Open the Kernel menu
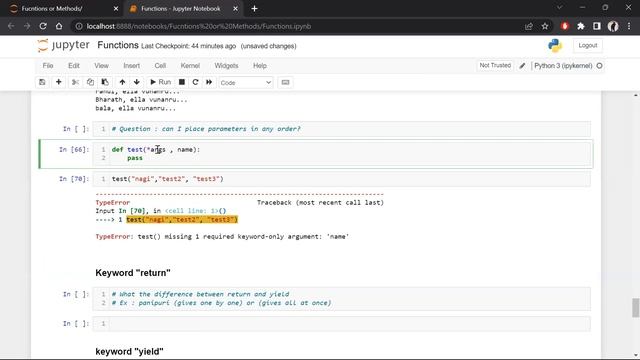The width and height of the screenshot is (640, 360). [190, 66]
